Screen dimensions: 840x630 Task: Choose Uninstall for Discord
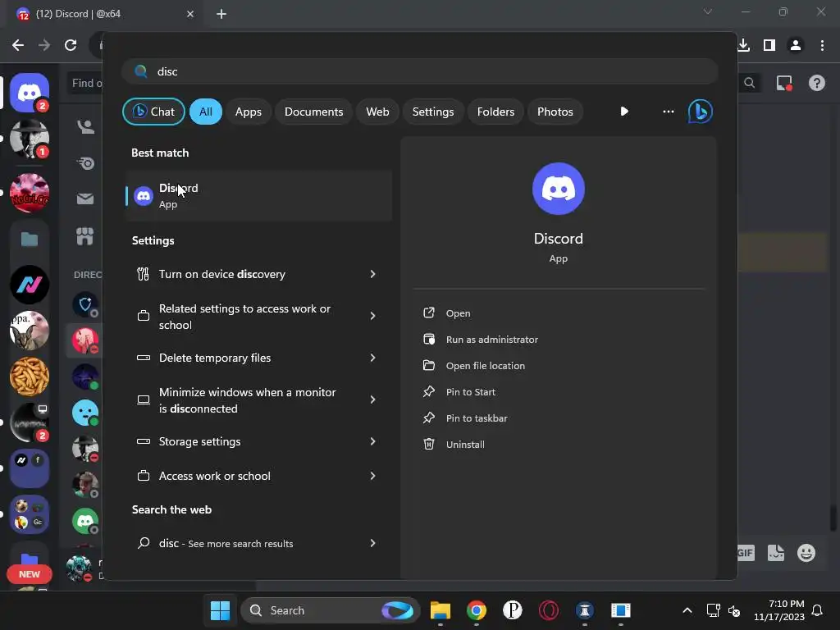pos(454,444)
